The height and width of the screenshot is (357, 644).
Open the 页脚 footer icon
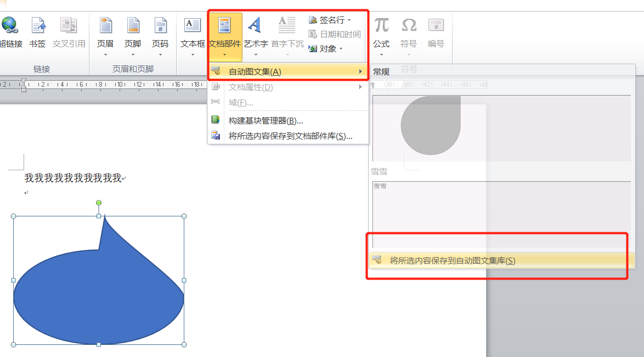133,25
